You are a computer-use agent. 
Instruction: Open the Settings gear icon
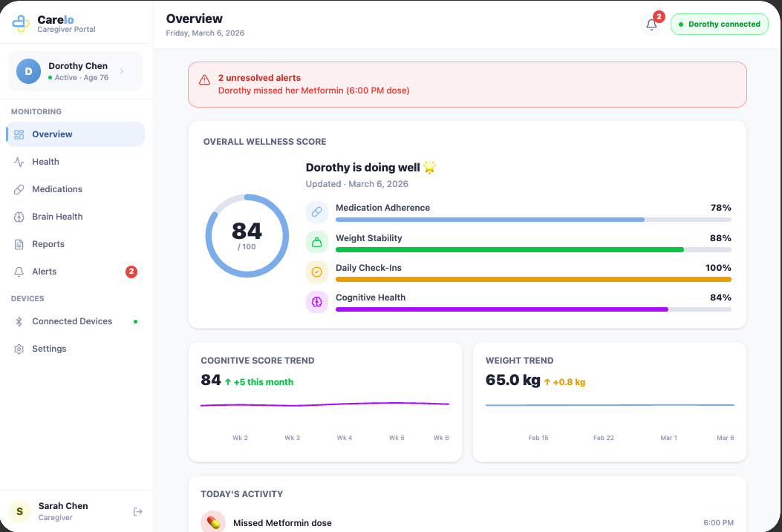(x=20, y=349)
